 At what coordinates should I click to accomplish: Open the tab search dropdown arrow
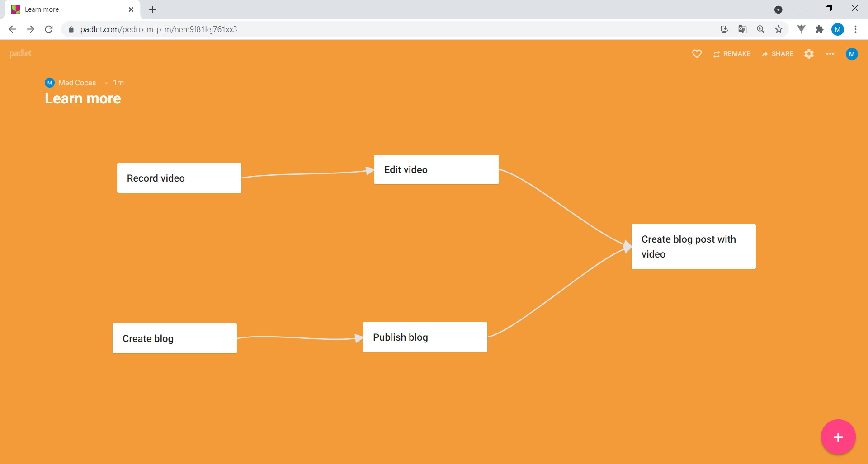(x=778, y=9)
